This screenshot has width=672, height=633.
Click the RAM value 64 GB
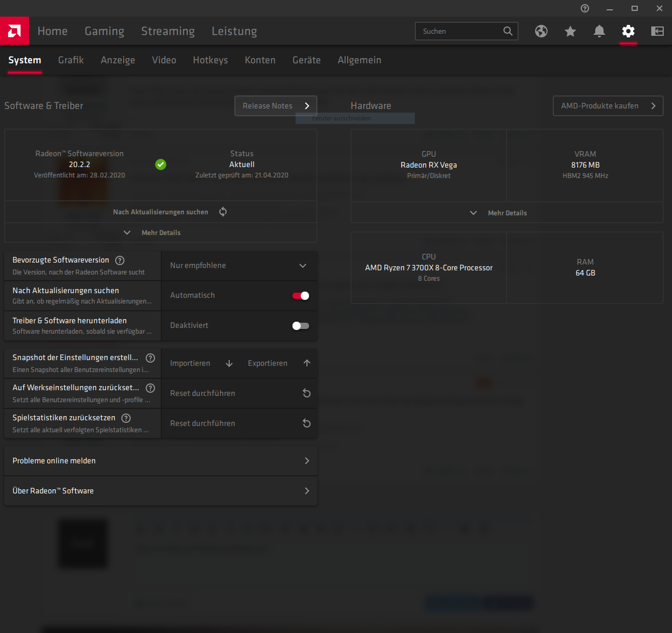coord(585,273)
